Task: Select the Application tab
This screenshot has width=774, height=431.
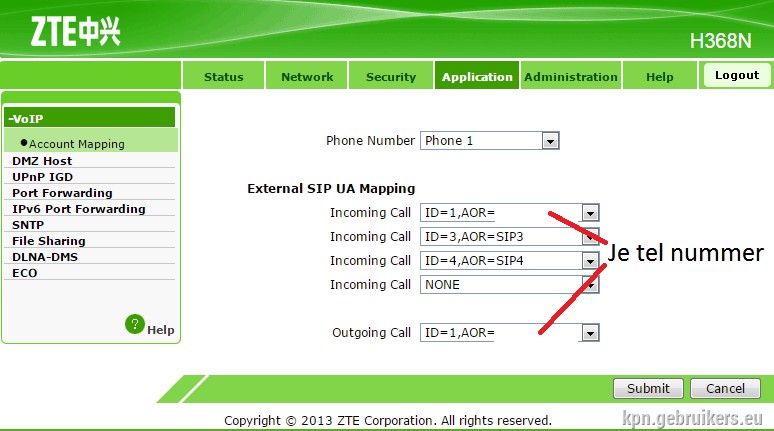Action: tap(477, 77)
